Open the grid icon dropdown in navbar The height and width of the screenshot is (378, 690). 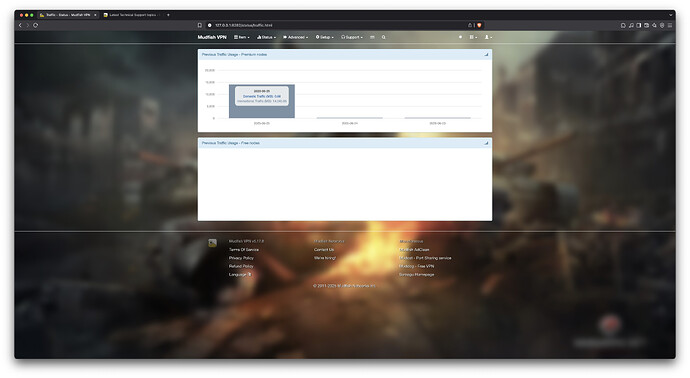473,37
